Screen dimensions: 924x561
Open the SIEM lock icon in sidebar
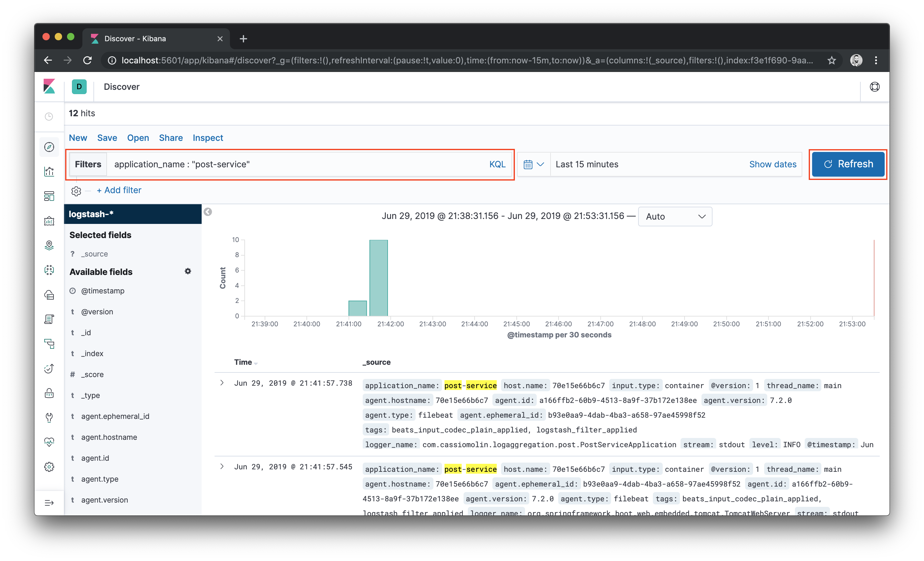[49, 393]
